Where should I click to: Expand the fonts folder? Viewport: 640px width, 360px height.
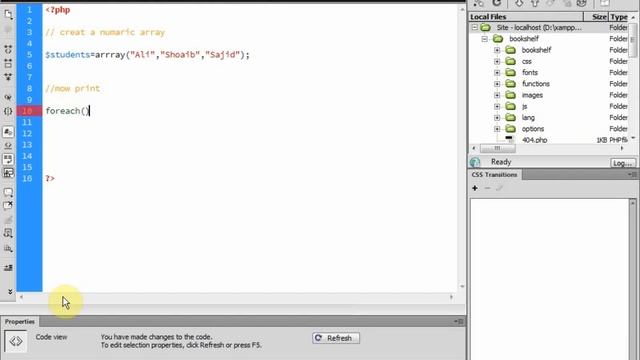(497, 73)
